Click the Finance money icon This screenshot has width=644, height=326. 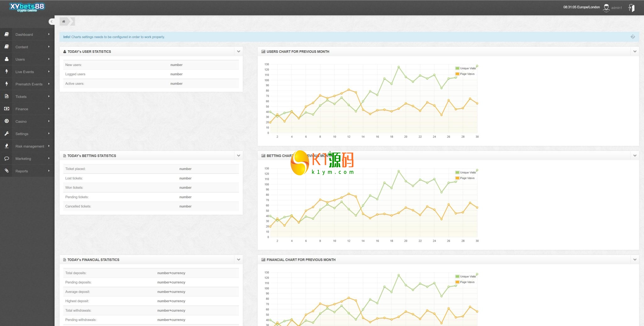[7, 108]
